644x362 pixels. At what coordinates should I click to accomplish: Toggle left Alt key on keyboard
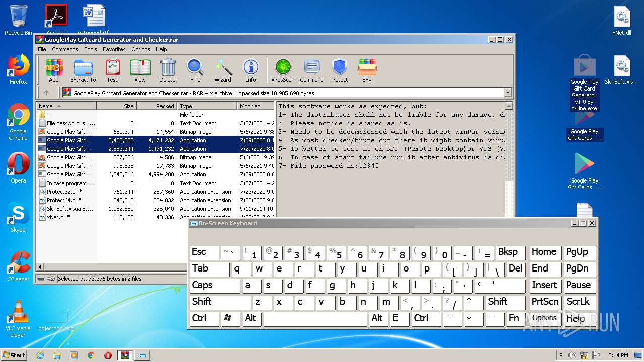pos(252,319)
